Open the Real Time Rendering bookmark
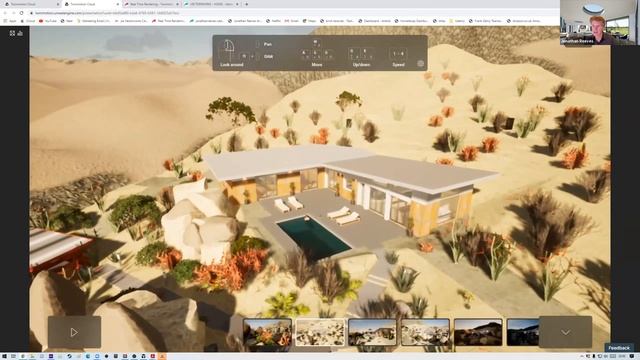The width and height of the screenshot is (640, 360). click(x=169, y=21)
